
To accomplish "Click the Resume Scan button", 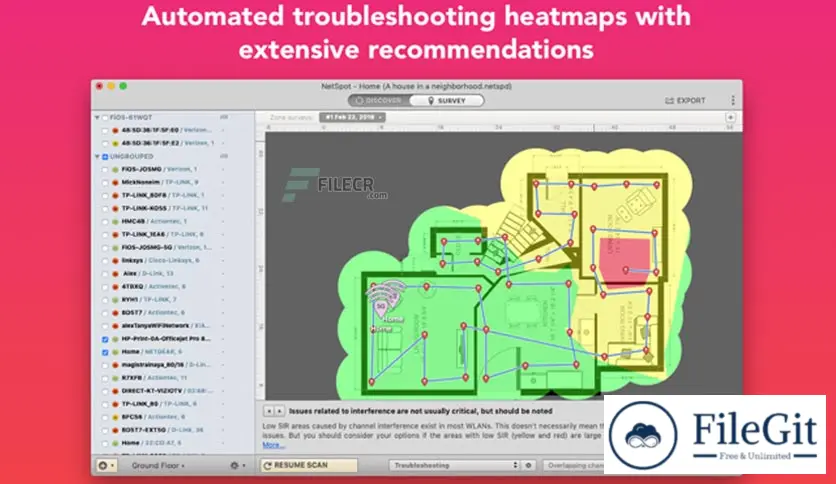I will pyautogui.click(x=309, y=465).
